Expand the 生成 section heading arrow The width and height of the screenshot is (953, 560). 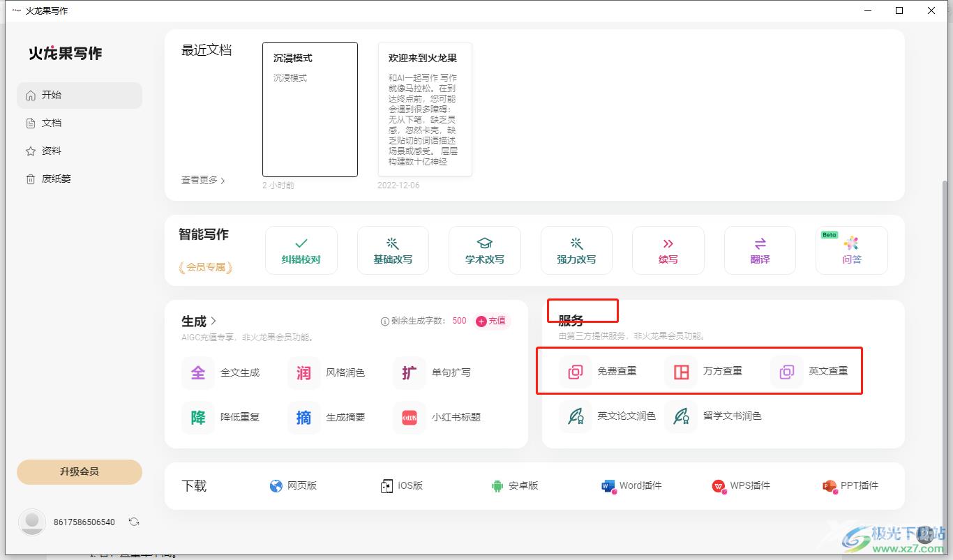213,321
